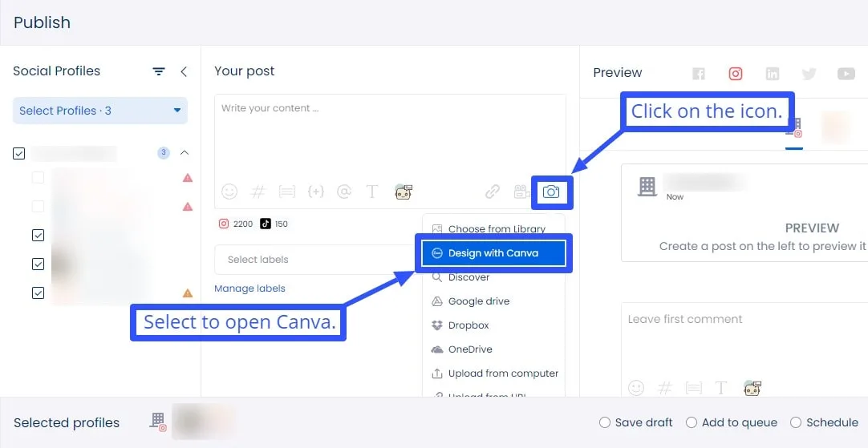
Task: Open the Social Profiles filter icon
Action: 159,71
